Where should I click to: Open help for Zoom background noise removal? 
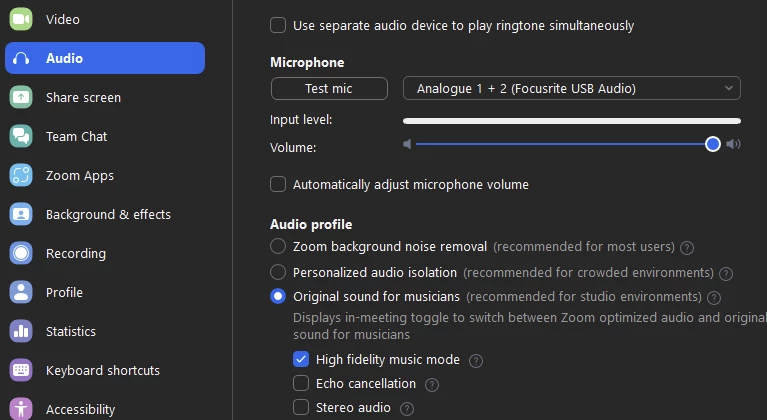(x=687, y=248)
